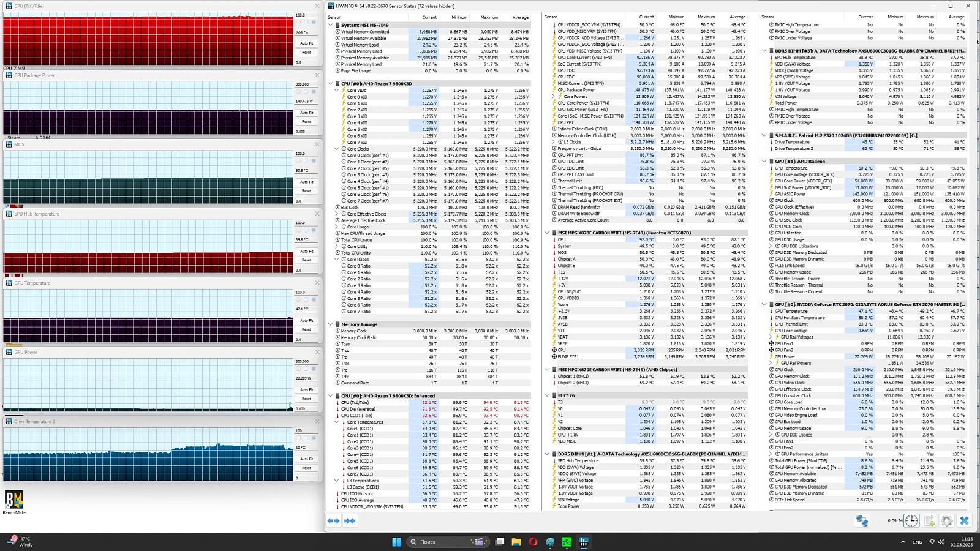Click Auto Fit in the CPU (Tctl/Tdie) graph
The height and width of the screenshot is (551, 980).
click(x=307, y=43)
